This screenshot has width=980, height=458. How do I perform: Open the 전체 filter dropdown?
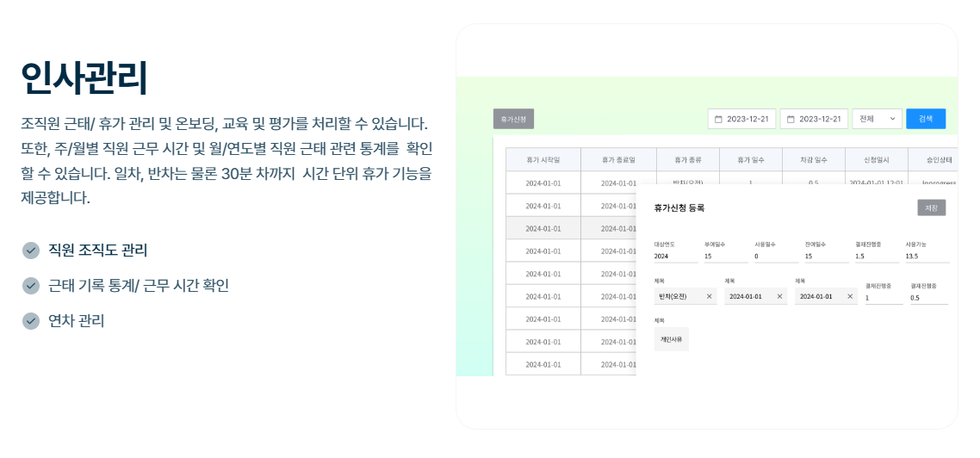coord(877,119)
